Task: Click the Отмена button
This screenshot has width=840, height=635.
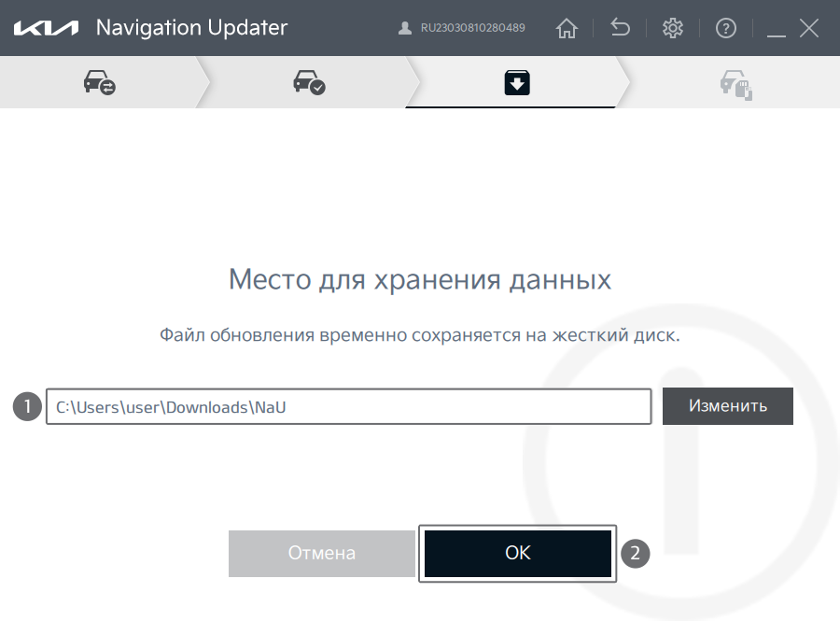Action: (321, 553)
